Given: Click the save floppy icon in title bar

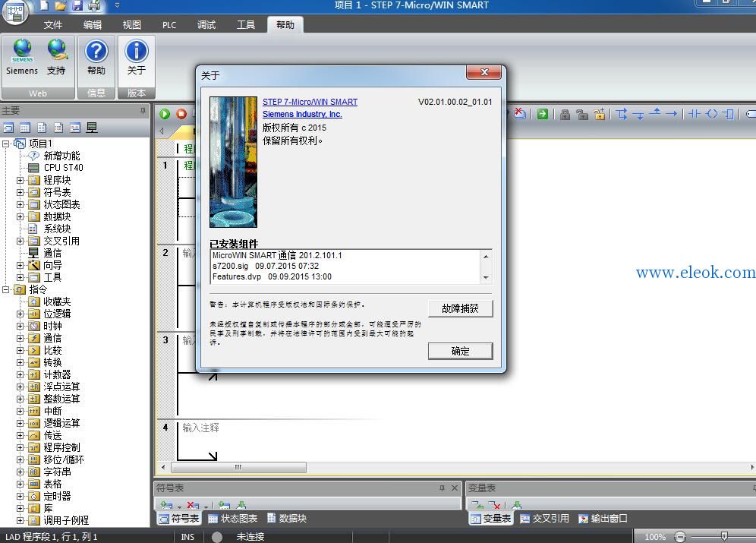Looking at the screenshot, I should pyautogui.click(x=77, y=6).
